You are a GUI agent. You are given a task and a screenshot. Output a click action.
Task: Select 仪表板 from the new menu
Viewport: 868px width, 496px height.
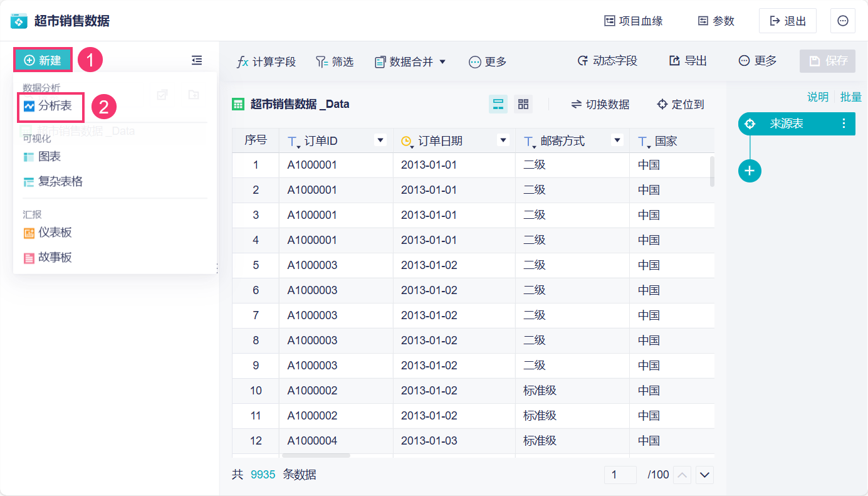click(55, 233)
